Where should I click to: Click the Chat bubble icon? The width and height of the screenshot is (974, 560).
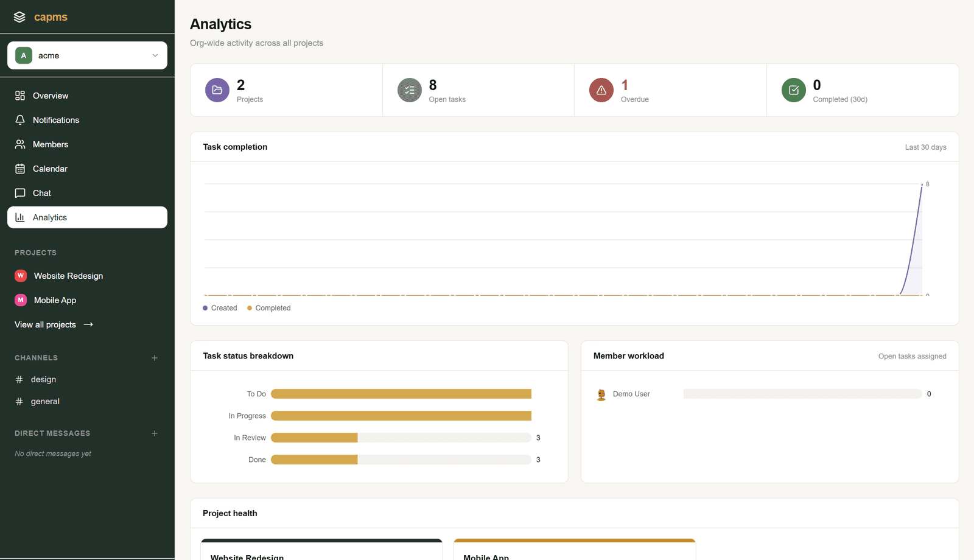pos(20,193)
